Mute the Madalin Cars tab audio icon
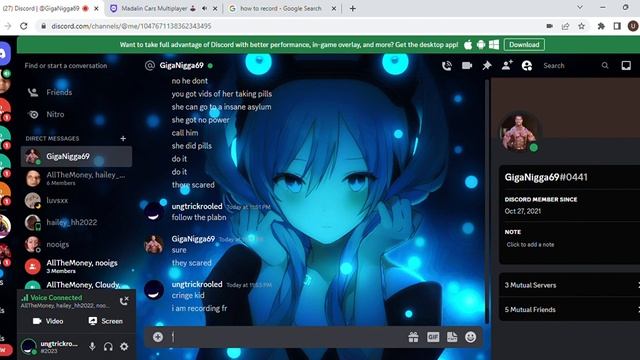The width and height of the screenshot is (640, 360). coord(204,8)
